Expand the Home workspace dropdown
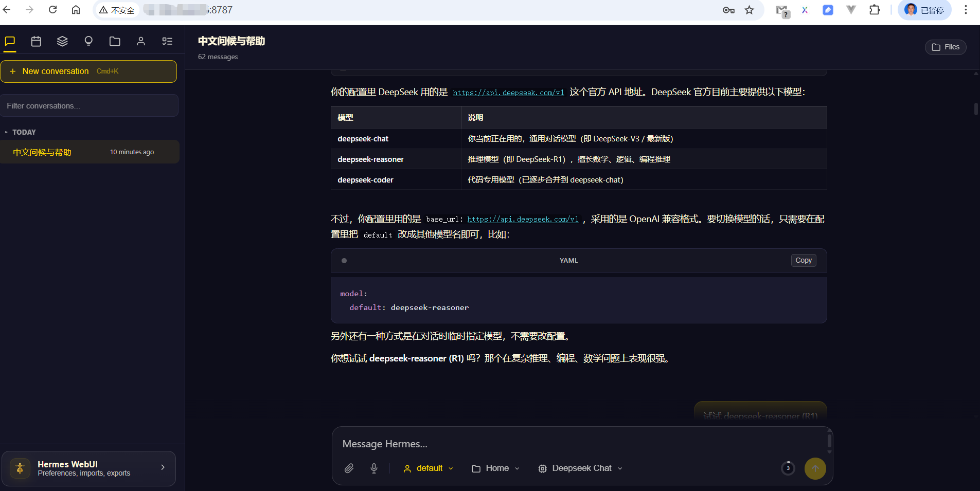This screenshot has width=980, height=491. pos(496,468)
